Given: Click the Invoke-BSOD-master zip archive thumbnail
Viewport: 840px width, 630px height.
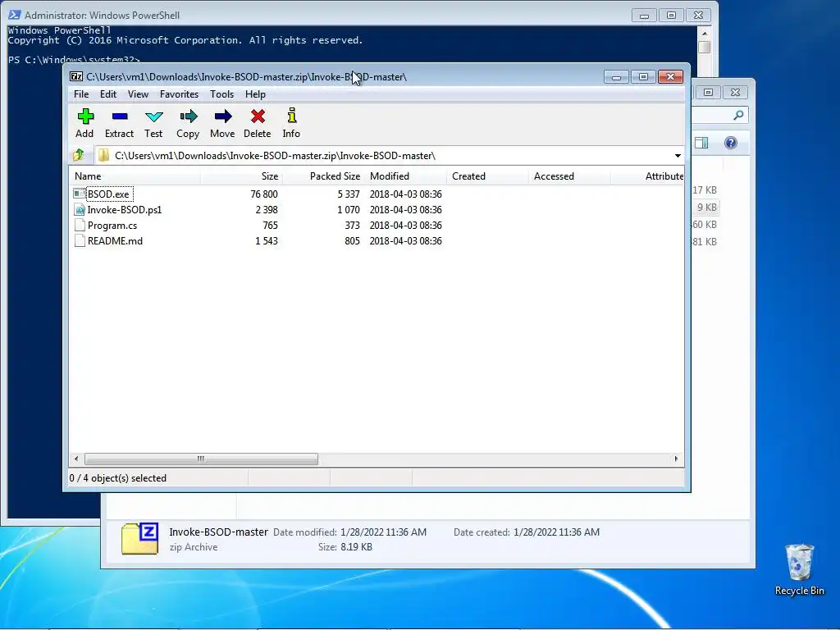Looking at the screenshot, I should pyautogui.click(x=139, y=538).
